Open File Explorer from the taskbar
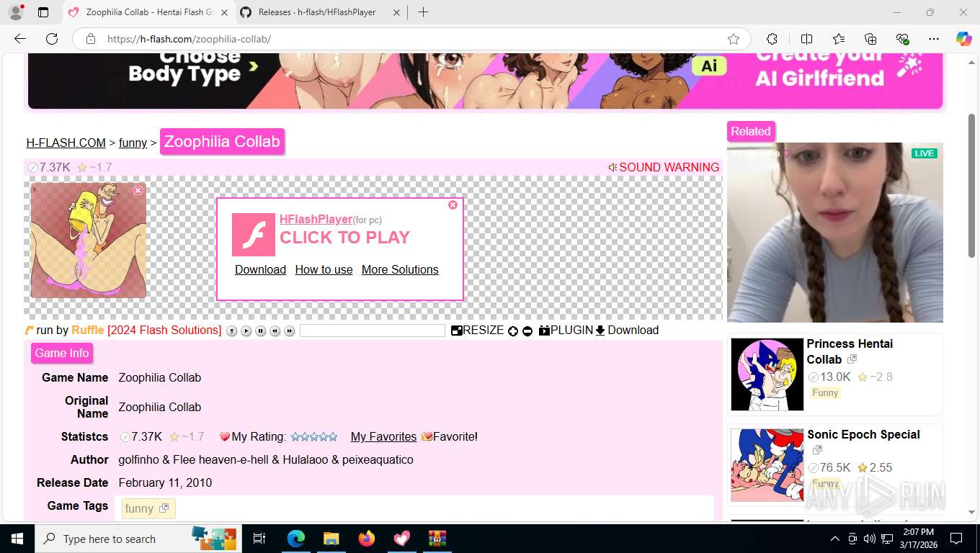The width and height of the screenshot is (980, 553). (331, 539)
